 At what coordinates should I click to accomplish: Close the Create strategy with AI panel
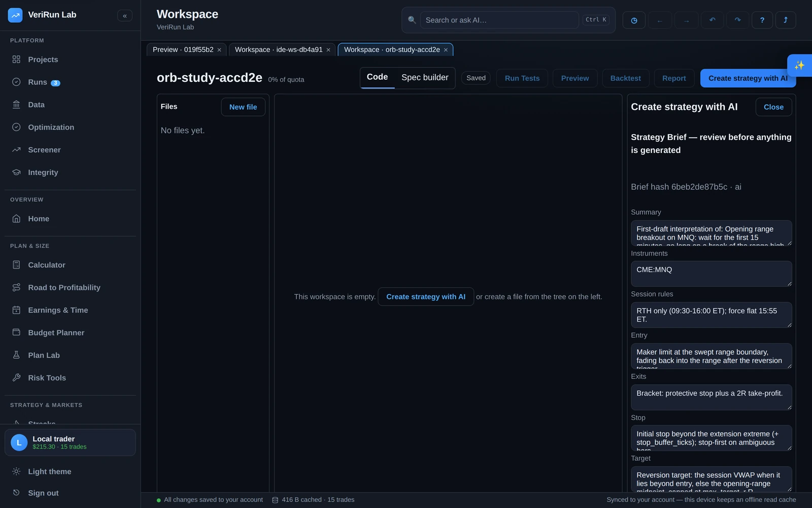(x=773, y=107)
